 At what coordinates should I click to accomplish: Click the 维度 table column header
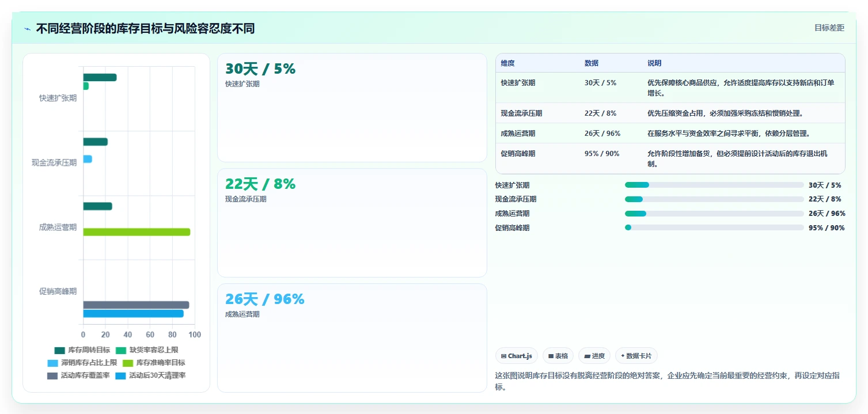[507, 63]
